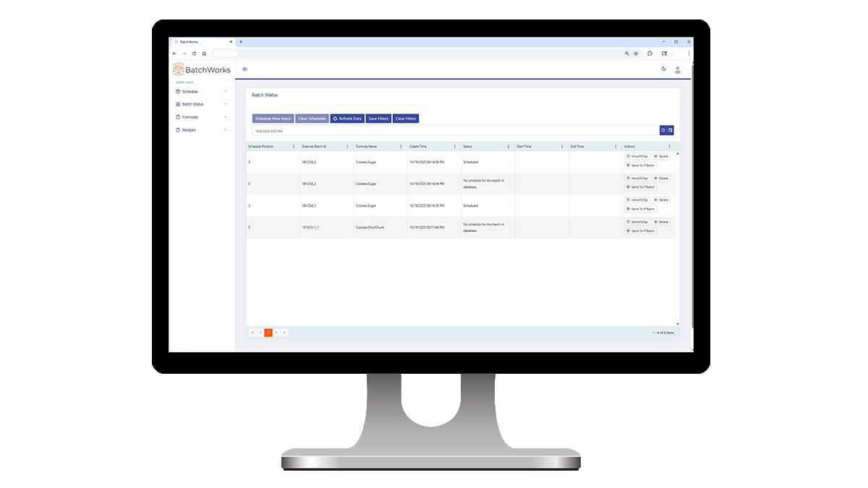Viewport: 868px width, 488px height.
Task: Open the hamburger navigation menu
Action: [x=244, y=69]
